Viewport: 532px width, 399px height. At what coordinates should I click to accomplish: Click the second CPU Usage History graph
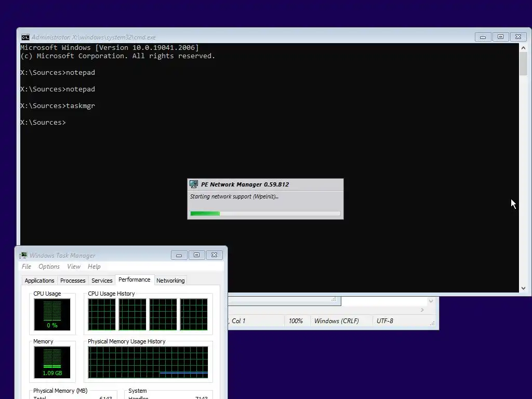(132, 314)
